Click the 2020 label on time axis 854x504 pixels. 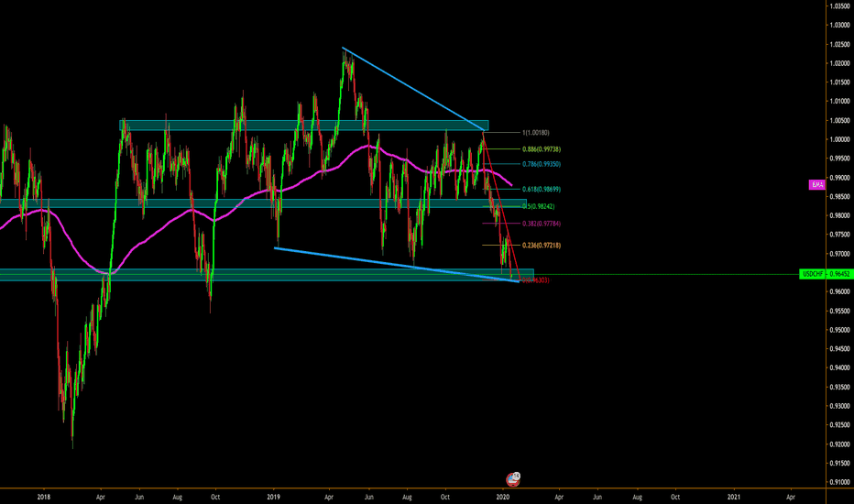point(504,497)
